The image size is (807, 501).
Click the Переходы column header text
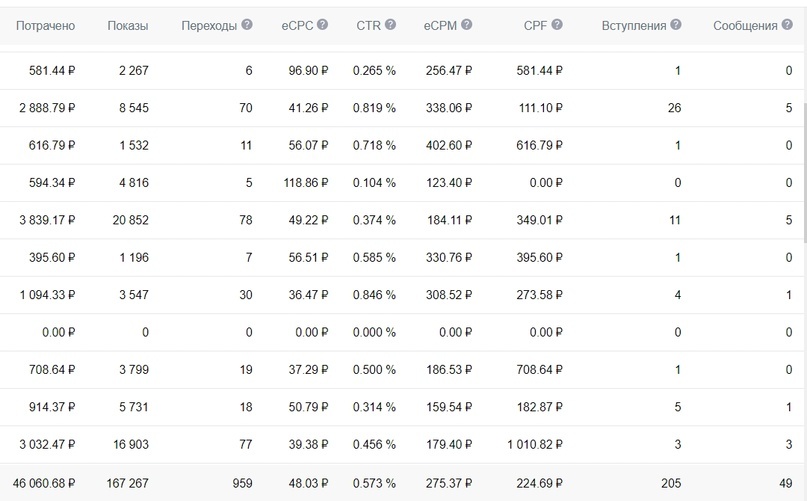click(x=209, y=26)
